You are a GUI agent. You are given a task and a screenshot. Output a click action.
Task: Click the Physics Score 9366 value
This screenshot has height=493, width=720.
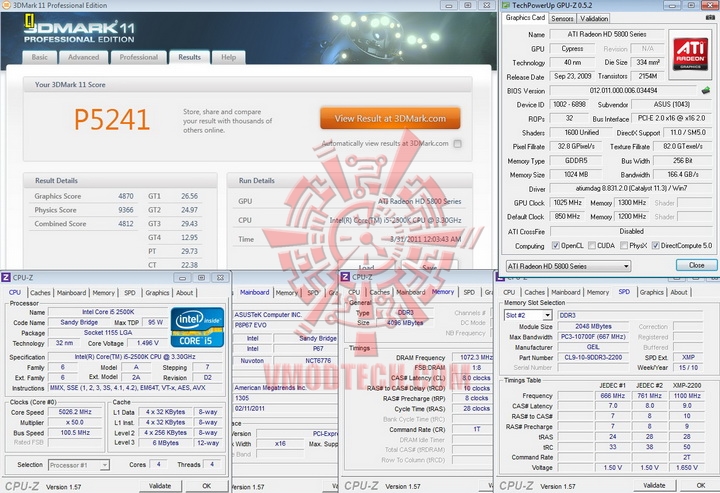click(126, 210)
